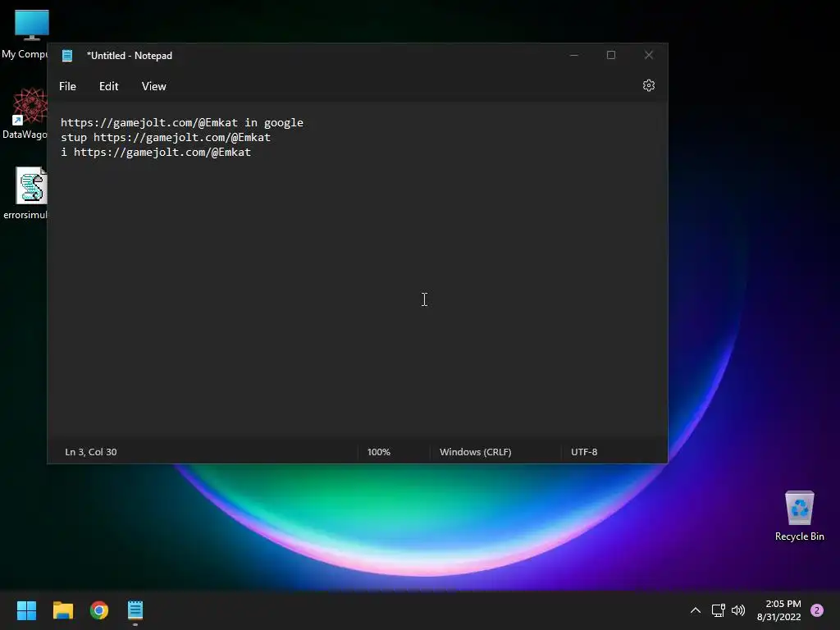Open notification badge showing 2
Screen dimensions: 840x630
tap(817, 610)
